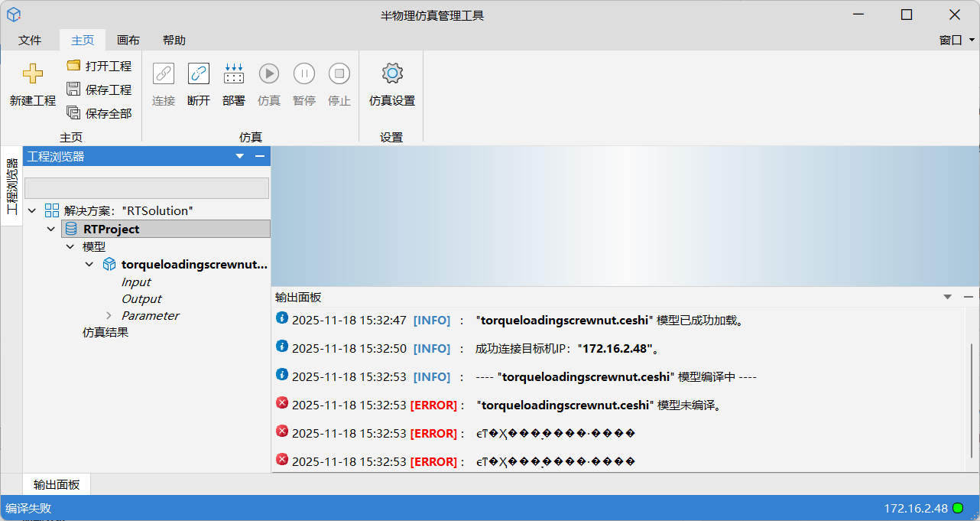Click info icon of 模型编译中 message
The width and height of the screenshot is (980, 521).
coord(281,375)
